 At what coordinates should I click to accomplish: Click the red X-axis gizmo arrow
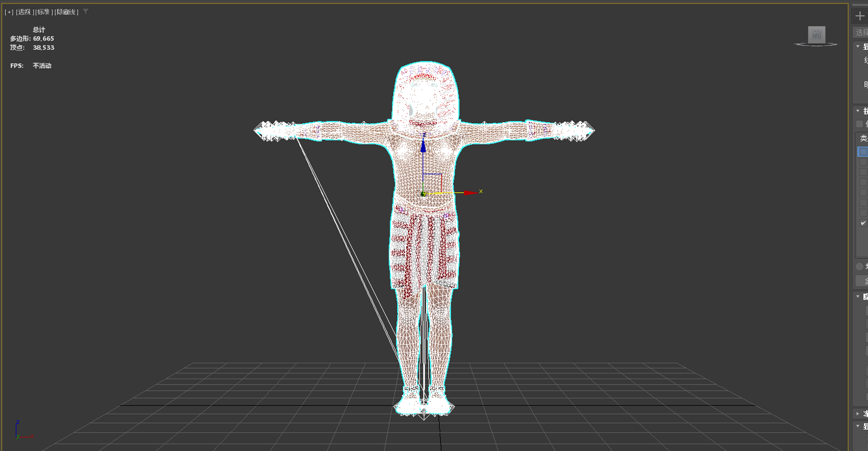[469, 192]
